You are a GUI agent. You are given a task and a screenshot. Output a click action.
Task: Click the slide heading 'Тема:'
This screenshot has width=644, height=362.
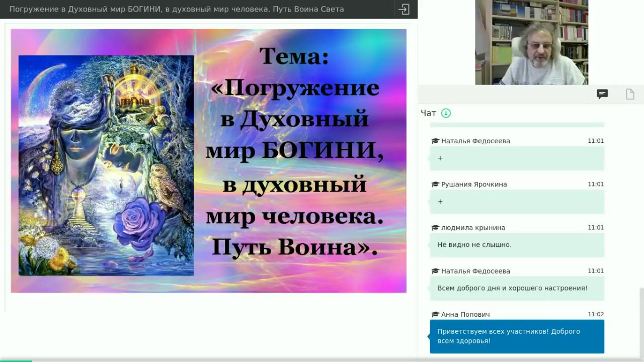click(x=294, y=56)
